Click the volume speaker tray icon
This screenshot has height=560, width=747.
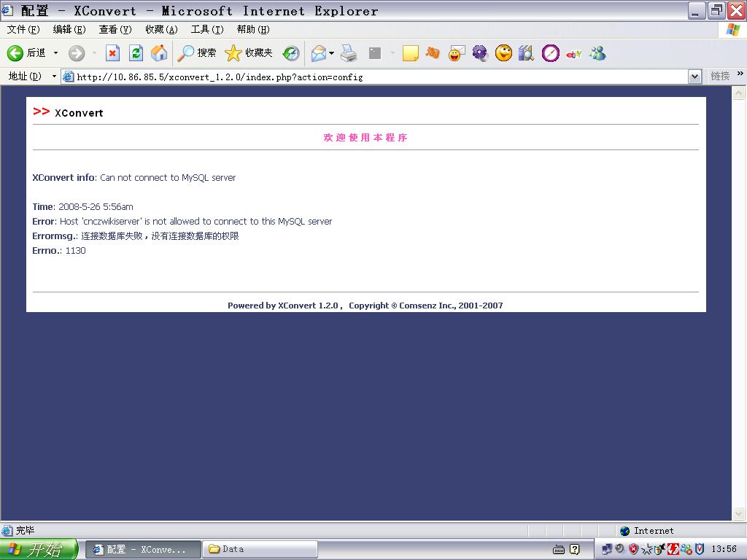(620, 549)
